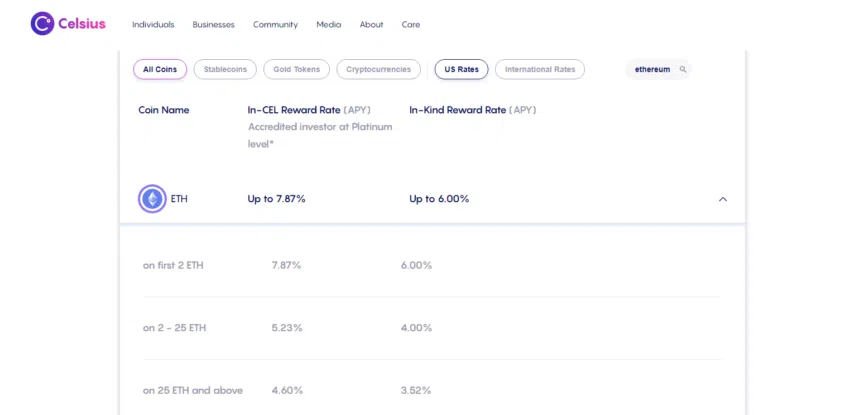
Task: Open the Businesses menu
Action: click(213, 24)
